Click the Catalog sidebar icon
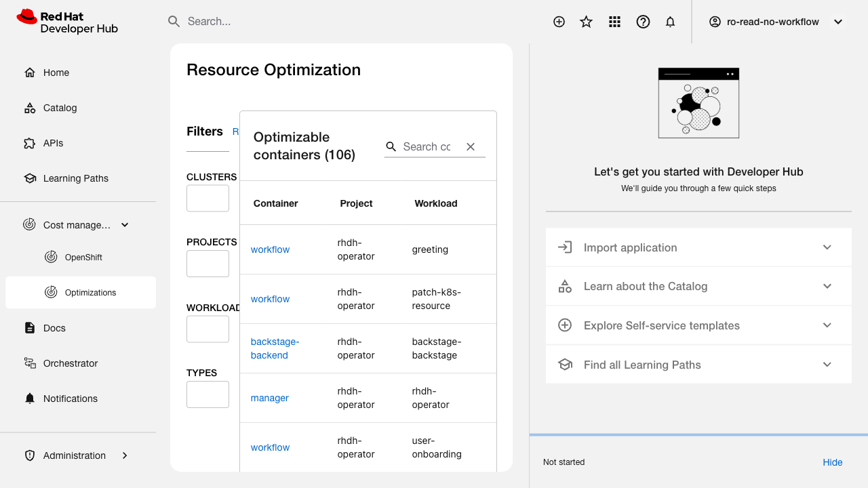 tap(30, 108)
